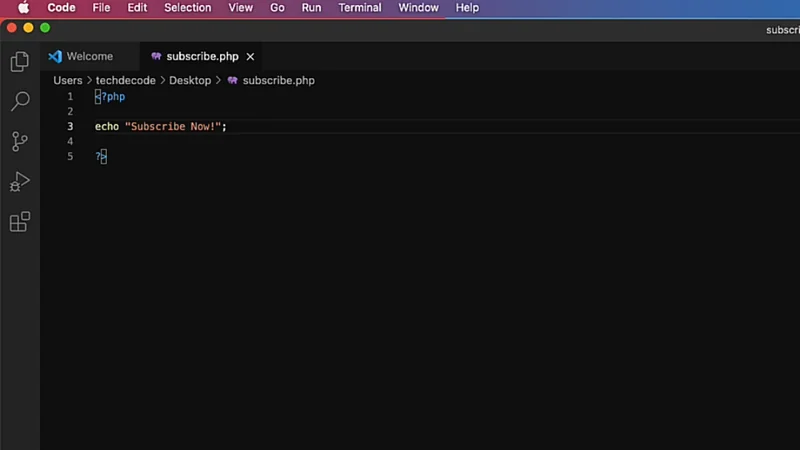Image resolution: width=800 pixels, height=450 pixels.
Task: Click the "Subscribe Now!" string in the code
Action: 172,127
